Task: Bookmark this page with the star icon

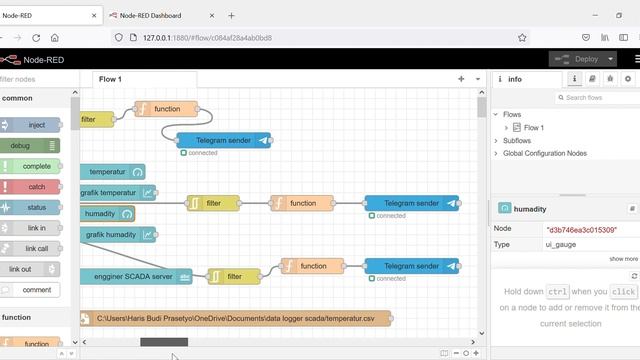Action: [522, 38]
